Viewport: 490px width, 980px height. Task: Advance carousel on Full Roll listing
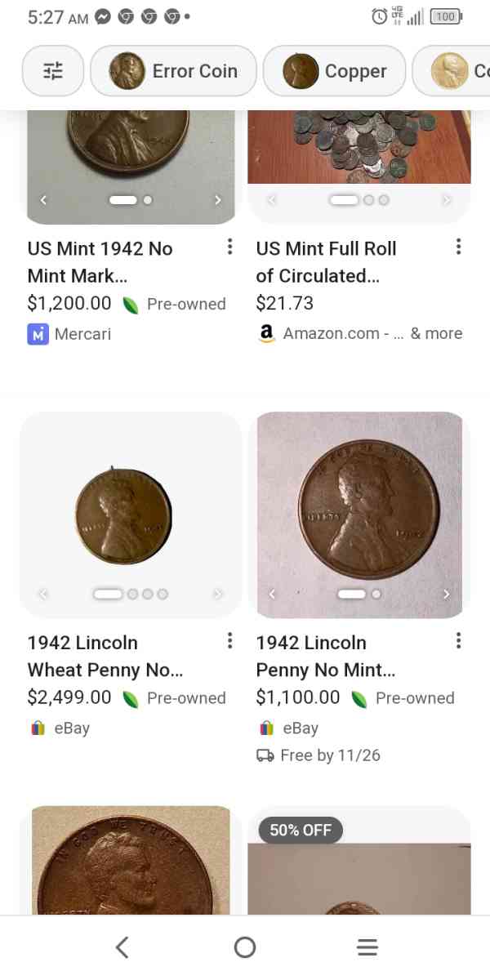(447, 199)
